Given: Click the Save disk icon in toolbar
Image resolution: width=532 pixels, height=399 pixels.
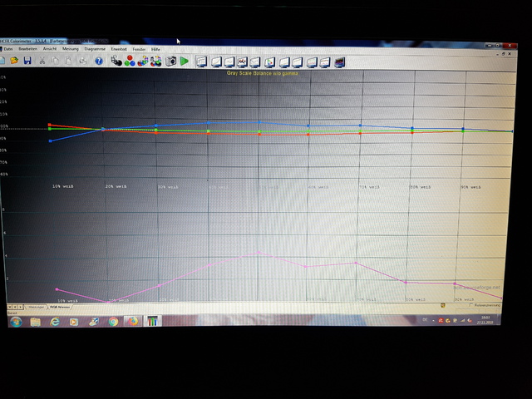Looking at the screenshot, I should tap(27, 61).
